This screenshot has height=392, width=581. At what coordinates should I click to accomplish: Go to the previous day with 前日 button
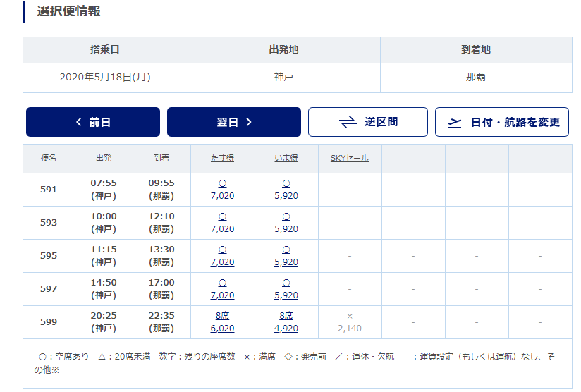point(93,122)
